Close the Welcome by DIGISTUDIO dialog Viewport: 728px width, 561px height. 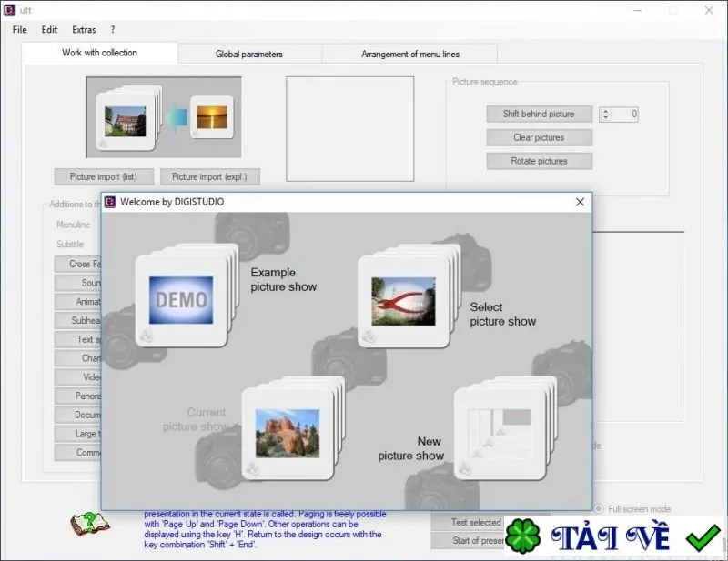pos(580,202)
